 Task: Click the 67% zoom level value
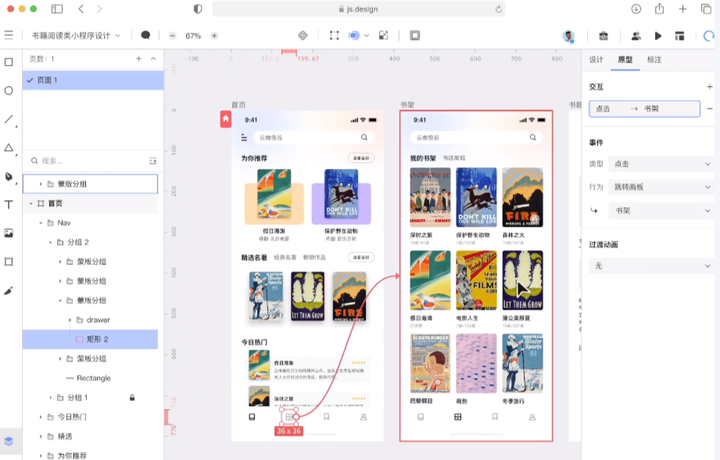(193, 36)
